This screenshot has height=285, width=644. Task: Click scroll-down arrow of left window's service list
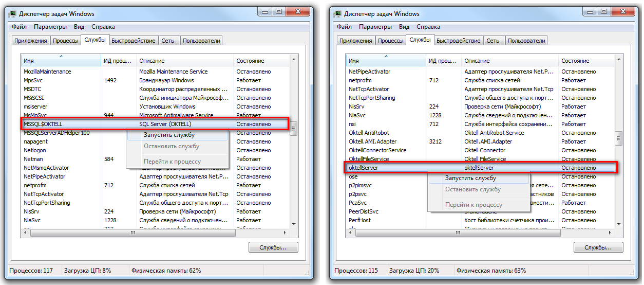pyautogui.click(x=294, y=224)
